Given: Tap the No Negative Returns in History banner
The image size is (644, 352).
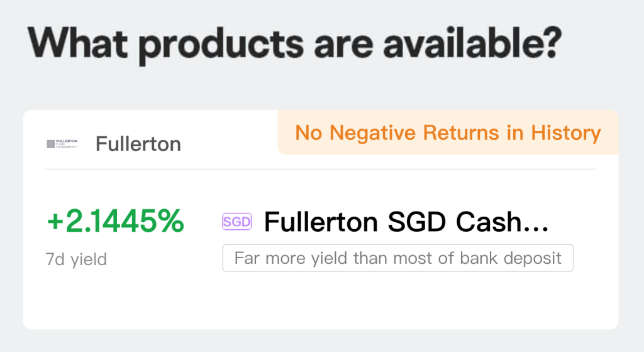Looking at the screenshot, I should pos(448,133).
